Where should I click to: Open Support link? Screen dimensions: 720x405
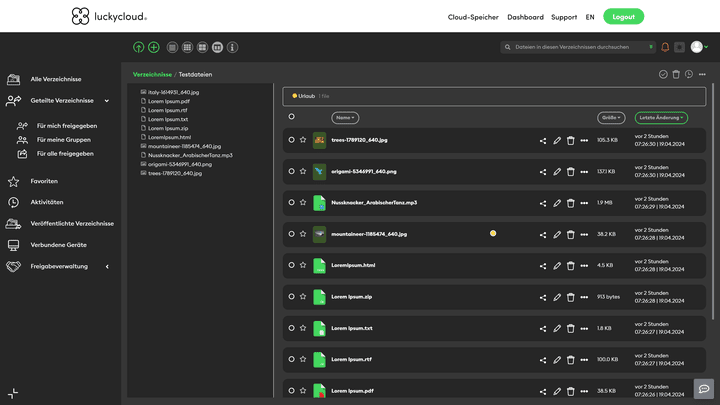click(564, 17)
